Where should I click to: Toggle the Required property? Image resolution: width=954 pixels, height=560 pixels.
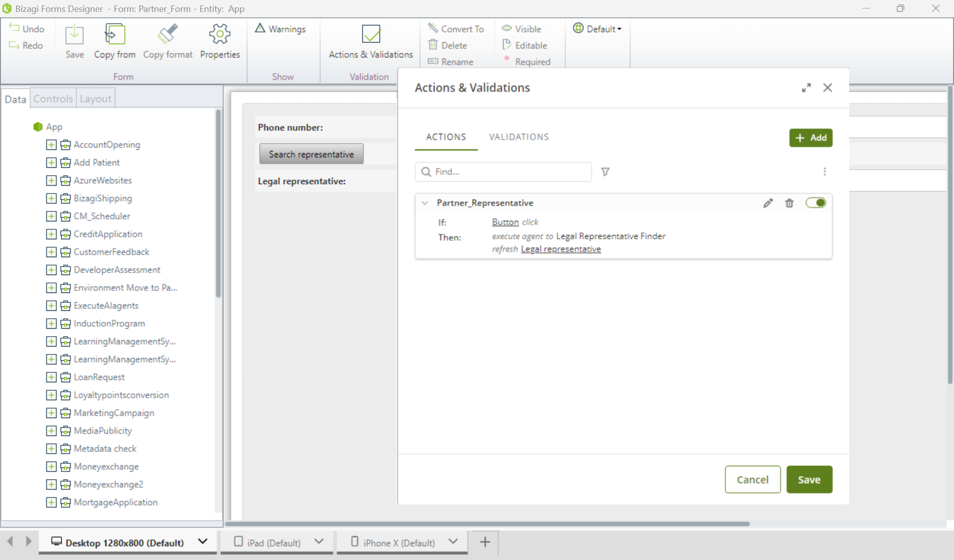[527, 62]
